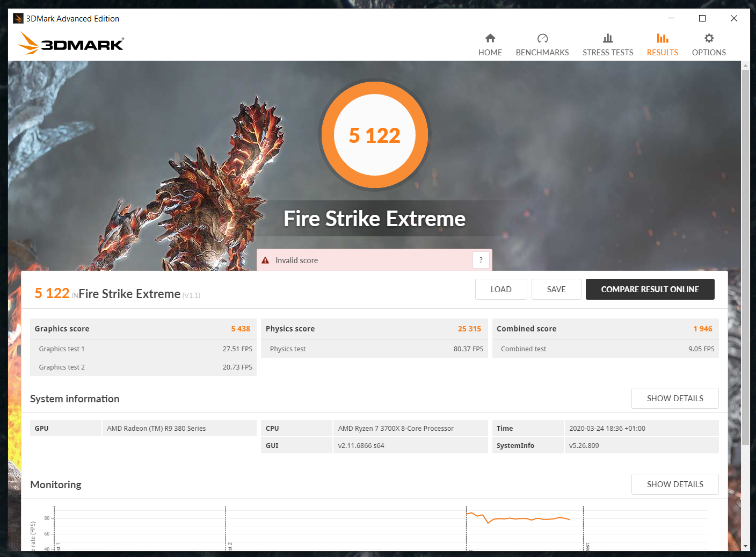Click the SAVE button
The width and height of the screenshot is (756, 557).
[x=556, y=289]
